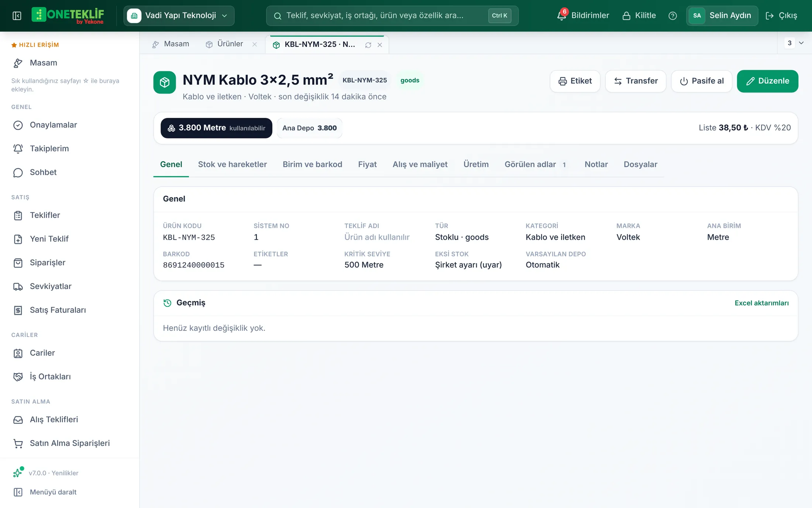This screenshot has height=508, width=812.
Task: Open İş Ortakları handshake item
Action: [x=70, y=376]
